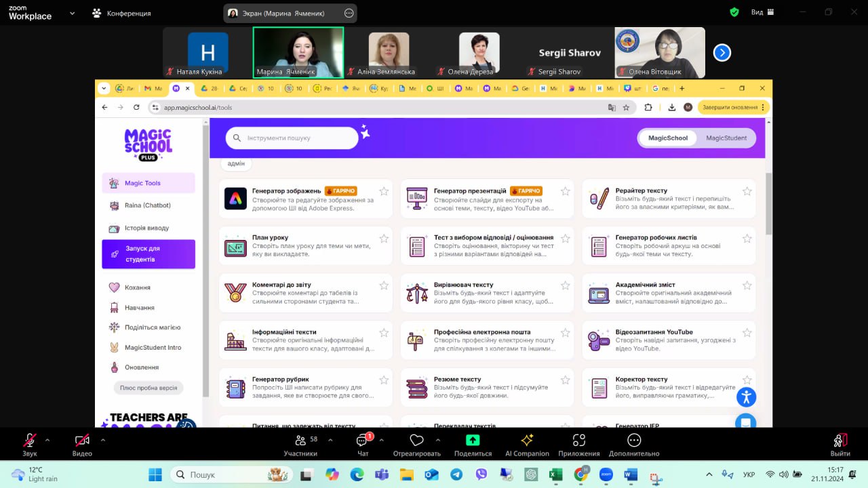Screen dimensions: 868x488
Task: Favorite the План уроку tool star
Action: (384, 239)
